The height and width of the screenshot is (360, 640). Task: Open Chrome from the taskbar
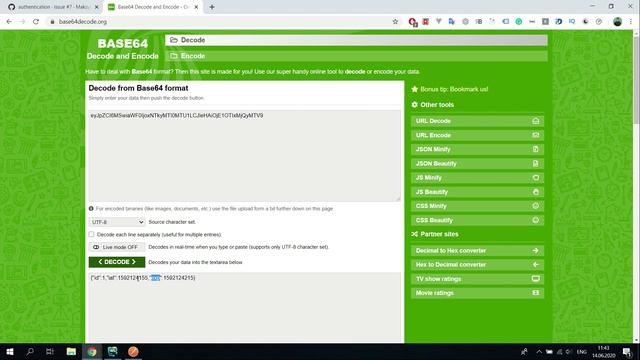[92, 351]
